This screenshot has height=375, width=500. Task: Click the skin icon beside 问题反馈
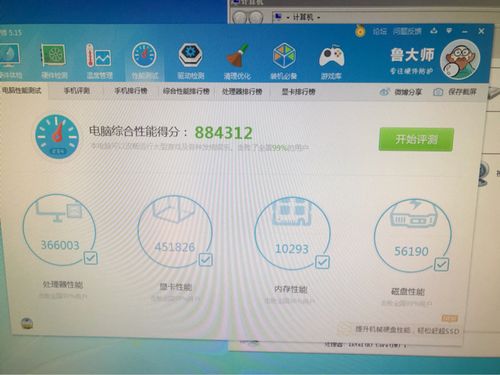coord(433,31)
